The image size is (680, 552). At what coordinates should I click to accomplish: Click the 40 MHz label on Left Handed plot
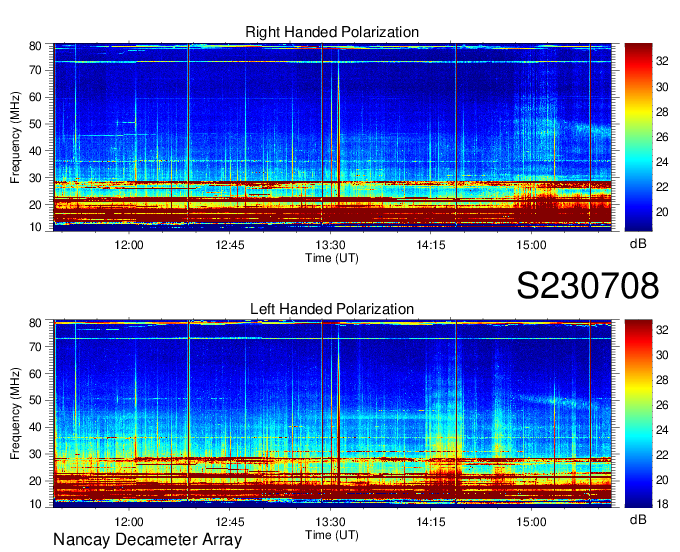[35, 427]
